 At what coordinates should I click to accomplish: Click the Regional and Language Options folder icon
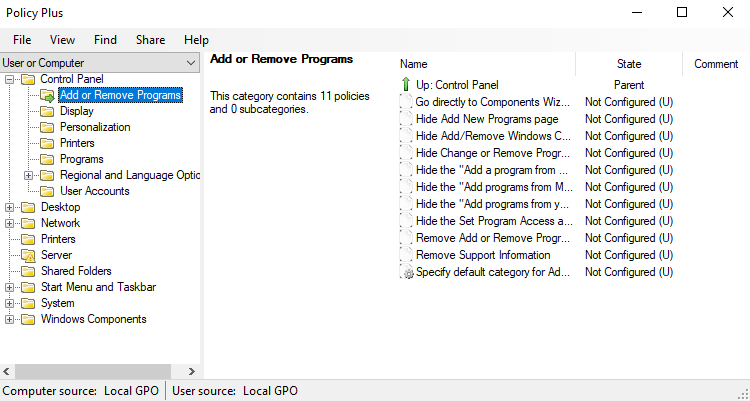pos(47,175)
